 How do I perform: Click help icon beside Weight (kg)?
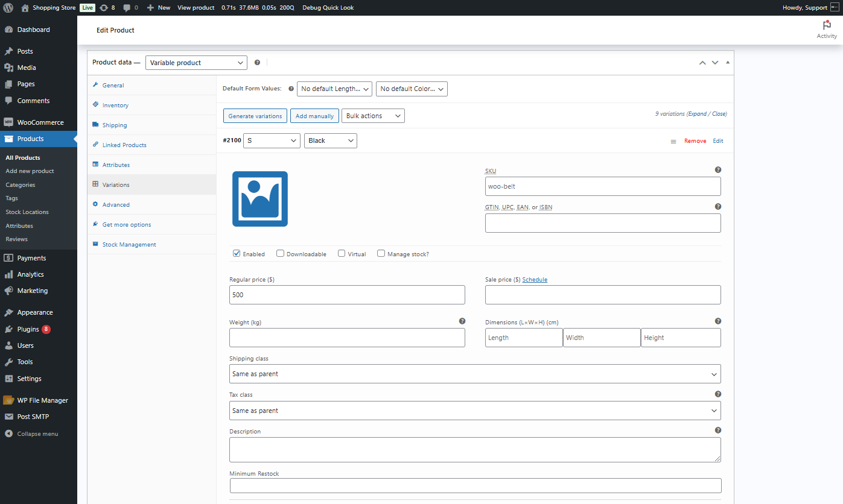coord(462,321)
